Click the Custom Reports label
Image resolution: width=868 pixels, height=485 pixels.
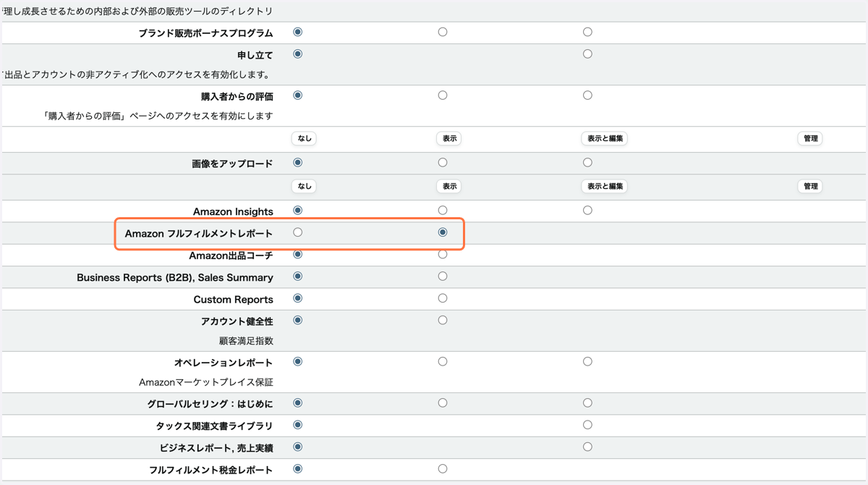coord(233,300)
